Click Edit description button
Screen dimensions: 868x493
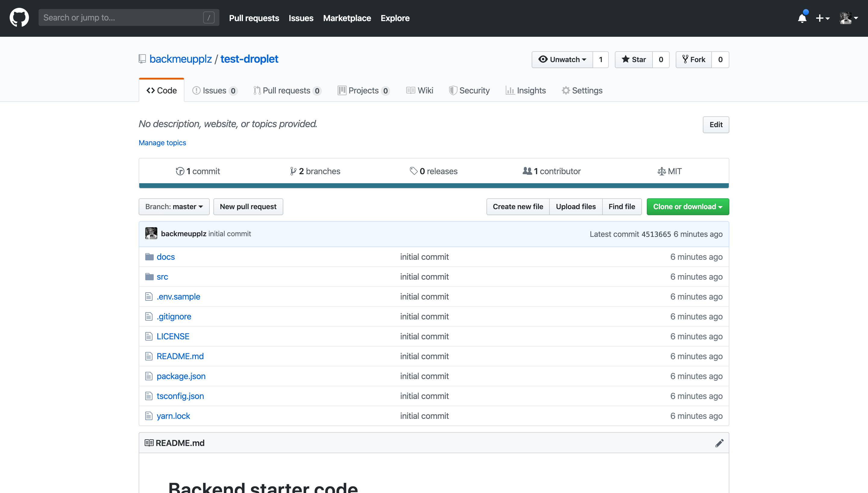pyautogui.click(x=716, y=124)
